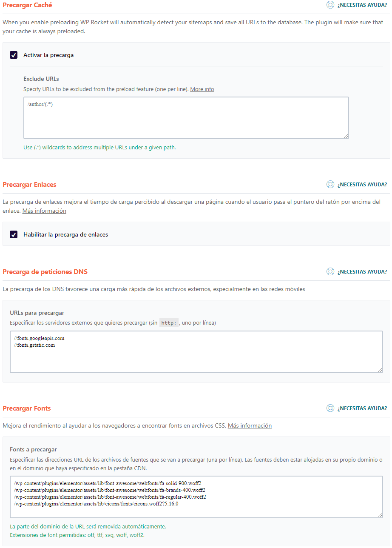392x548 pixels.
Task: Click the help icon beside Precargar Enlaces
Action: [x=330, y=184]
